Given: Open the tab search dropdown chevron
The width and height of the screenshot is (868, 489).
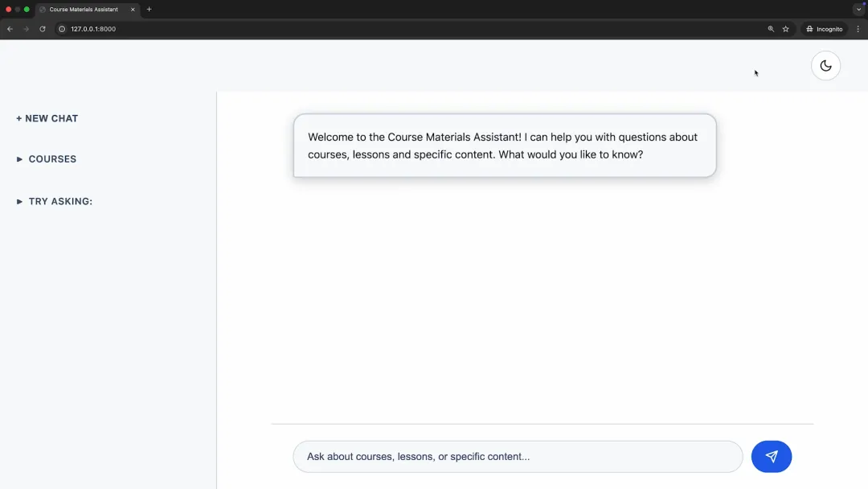Looking at the screenshot, I should (x=858, y=10).
